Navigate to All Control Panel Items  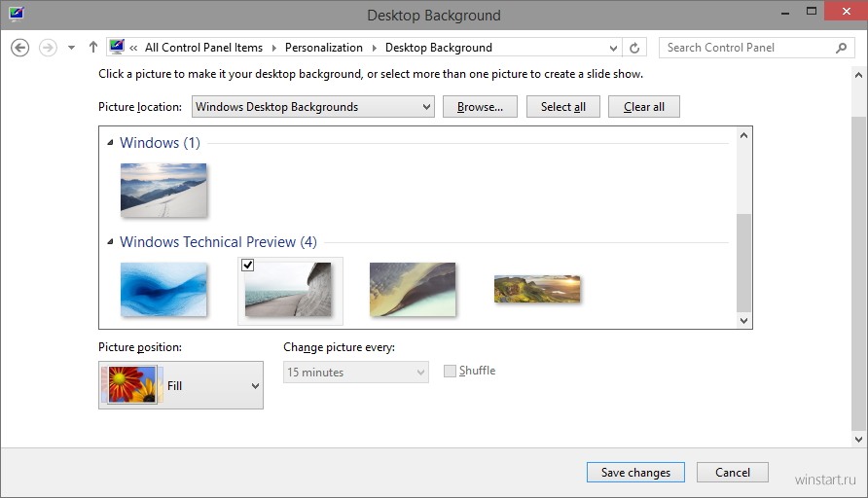click(x=203, y=48)
